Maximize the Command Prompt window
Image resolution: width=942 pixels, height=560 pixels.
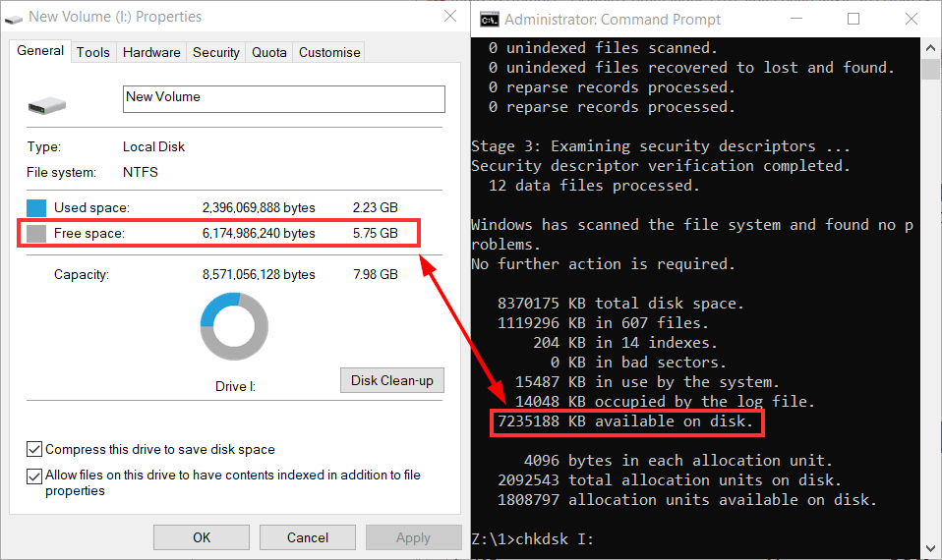854,20
